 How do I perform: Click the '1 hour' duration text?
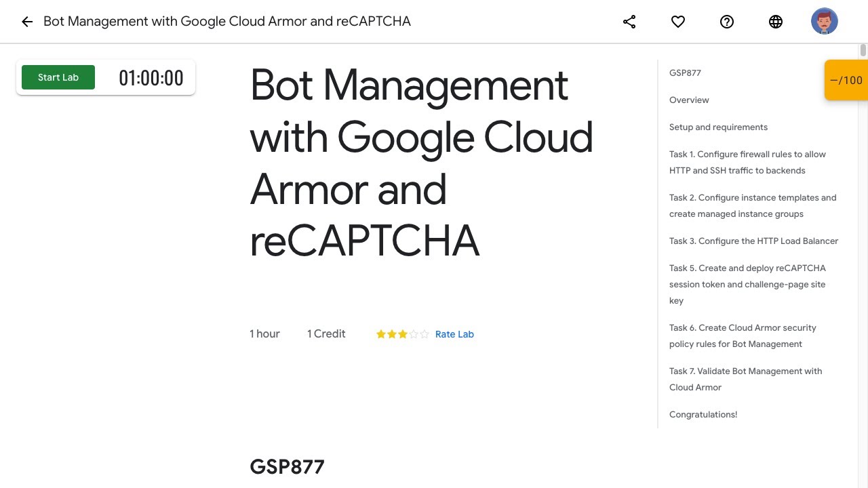264,333
